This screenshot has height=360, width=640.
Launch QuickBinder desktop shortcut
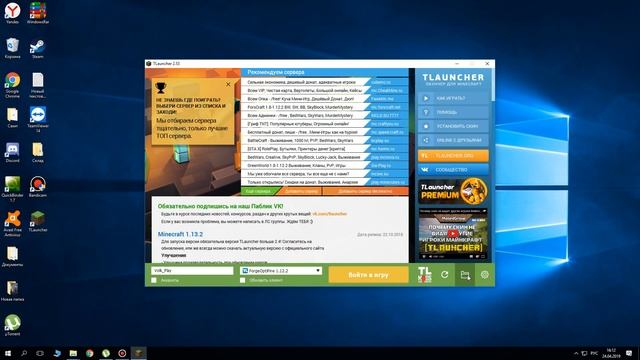[12, 189]
